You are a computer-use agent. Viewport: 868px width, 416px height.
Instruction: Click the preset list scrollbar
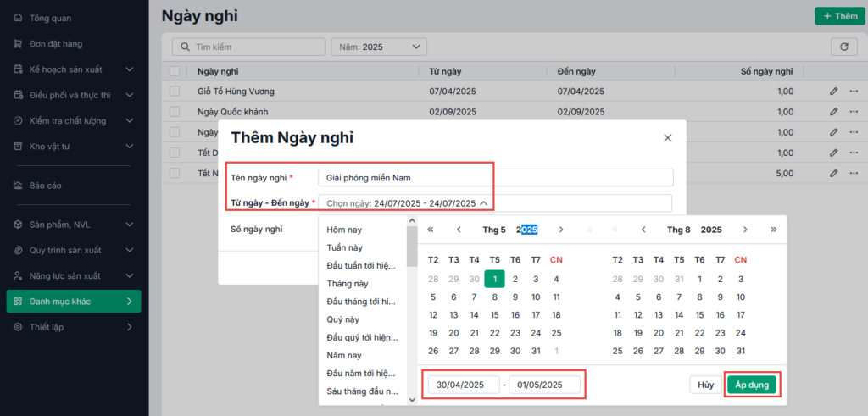[411, 246]
